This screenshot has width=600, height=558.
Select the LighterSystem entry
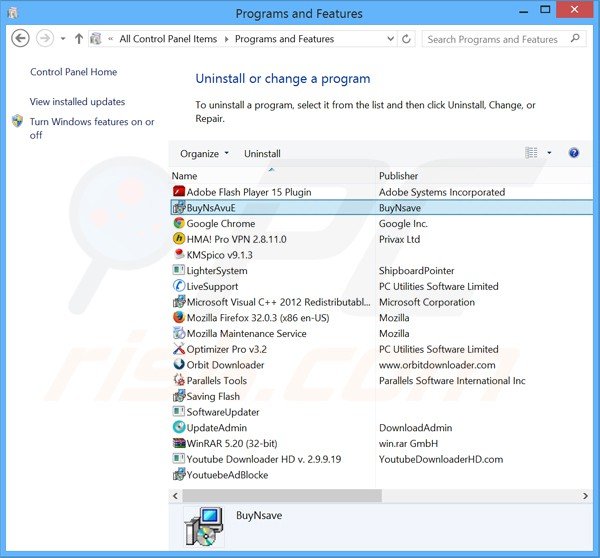tap(217, 271)
